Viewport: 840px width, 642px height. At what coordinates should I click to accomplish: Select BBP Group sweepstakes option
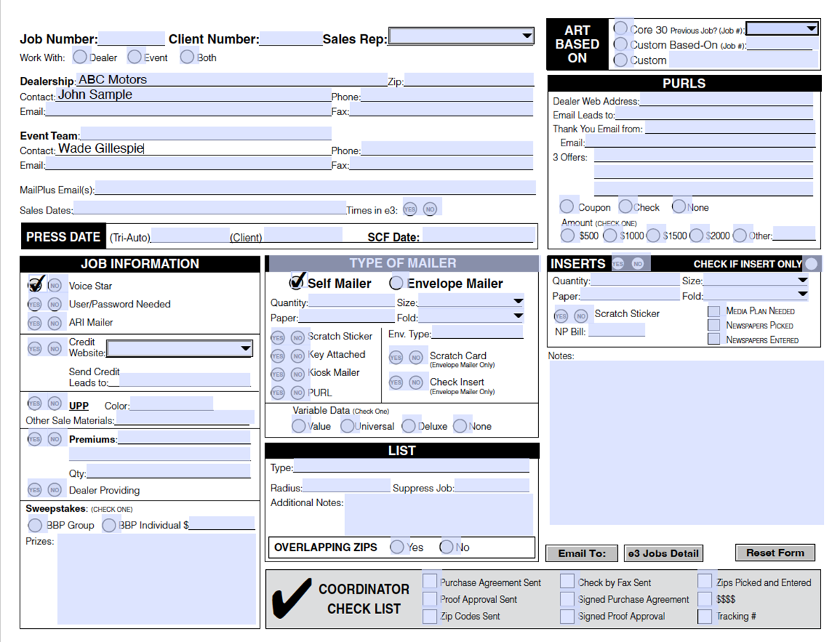[x=35, y=524]
